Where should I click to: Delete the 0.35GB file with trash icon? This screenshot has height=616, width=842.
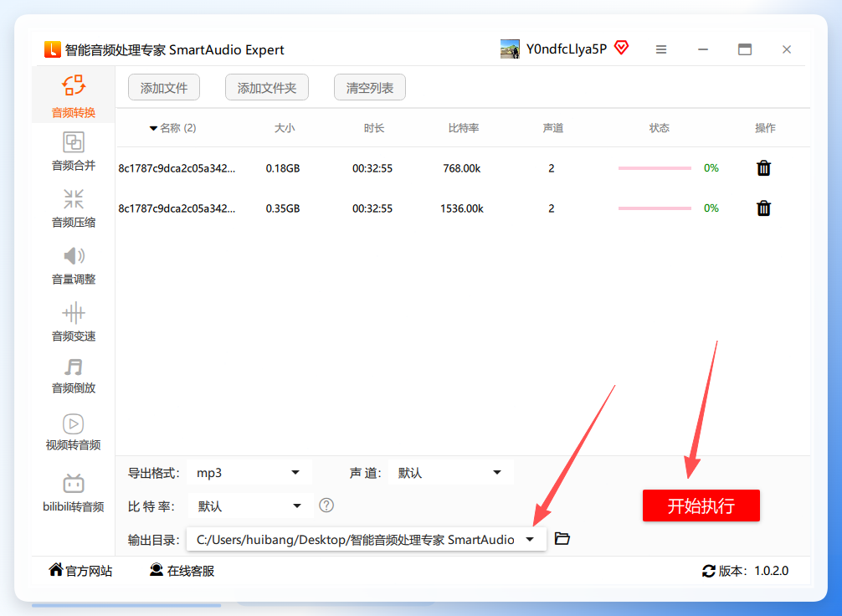pyautogui.click(x=763, y=208)
